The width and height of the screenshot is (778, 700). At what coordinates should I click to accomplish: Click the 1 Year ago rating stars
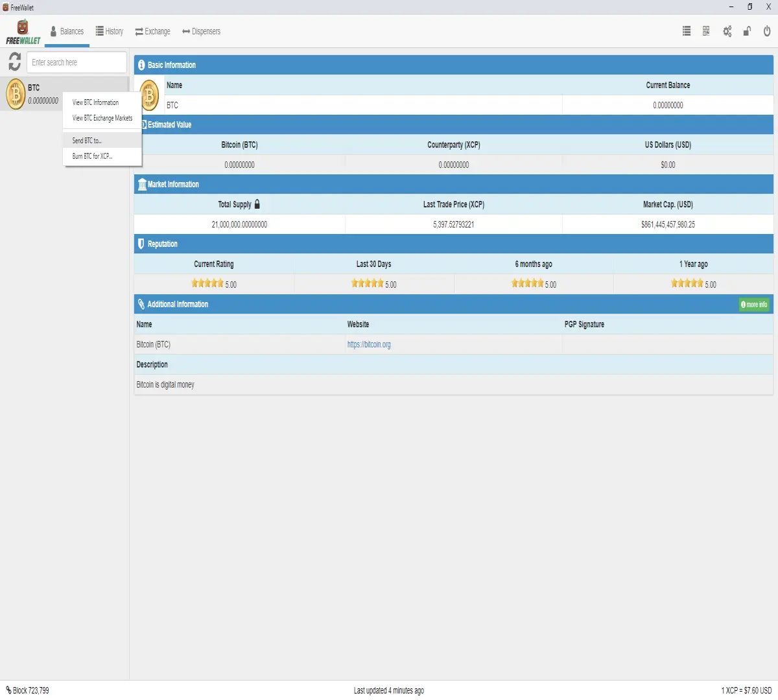pos(687,283)
